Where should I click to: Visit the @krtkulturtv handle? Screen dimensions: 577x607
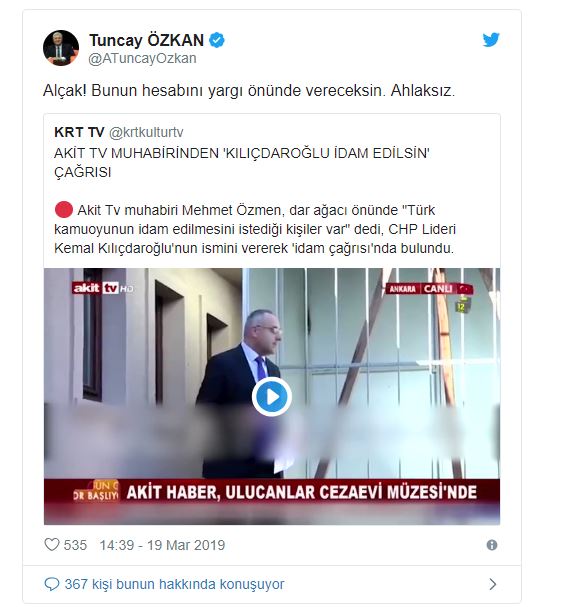[x=146, y=132]
